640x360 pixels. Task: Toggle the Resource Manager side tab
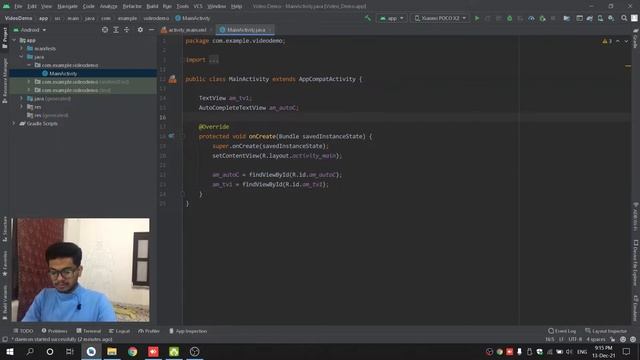[x=5, y=80]
